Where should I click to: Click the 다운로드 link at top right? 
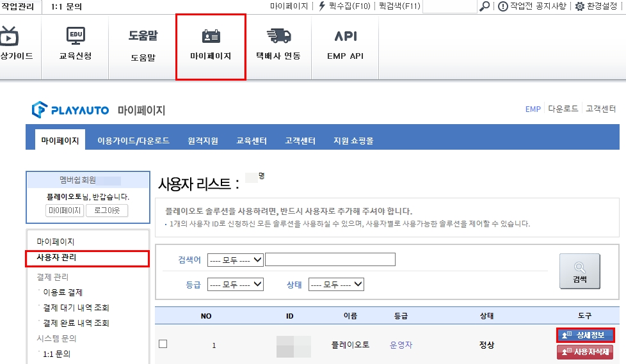(x=563, y=109)
